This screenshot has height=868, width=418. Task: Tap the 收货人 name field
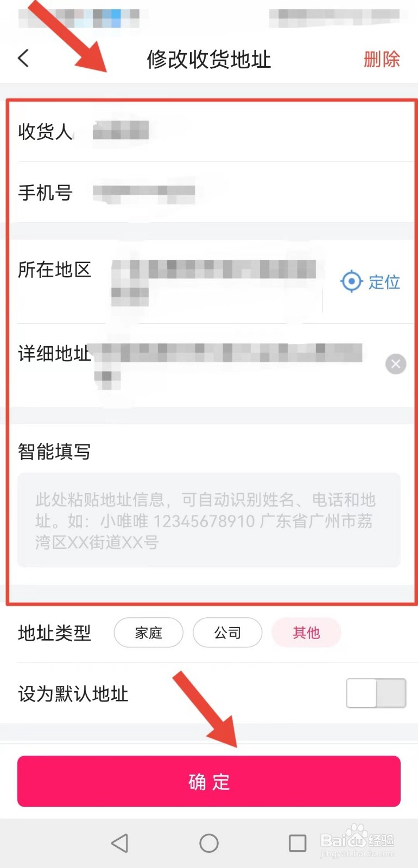coord(209,131)
